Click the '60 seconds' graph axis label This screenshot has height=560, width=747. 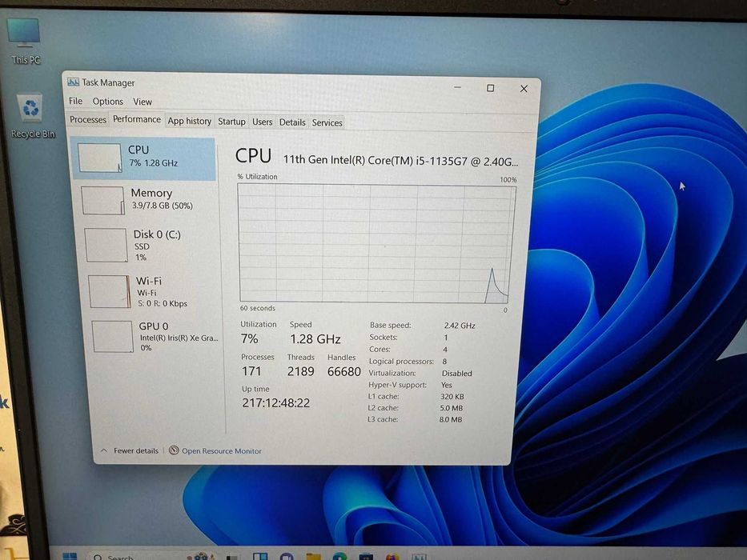(257, 308)
